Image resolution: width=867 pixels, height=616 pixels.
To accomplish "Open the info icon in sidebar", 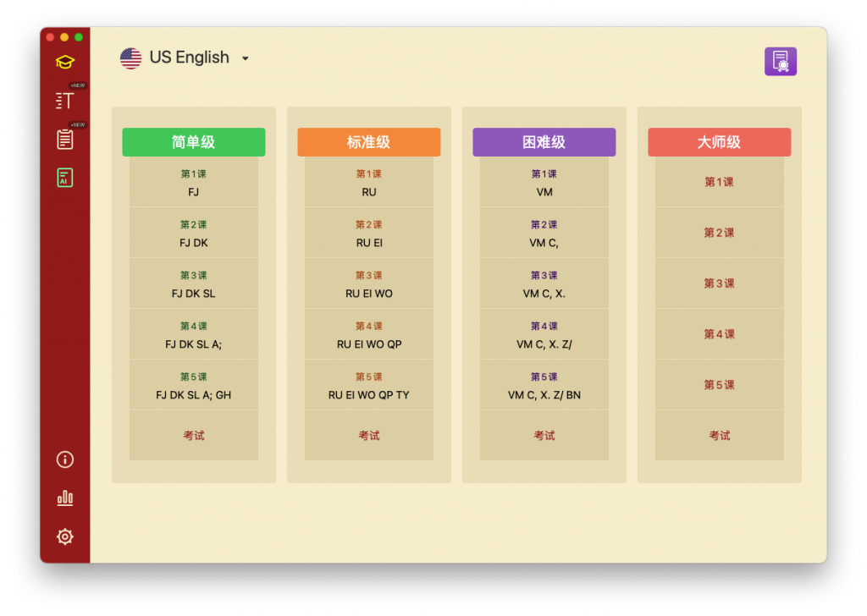I will (64, 459).
